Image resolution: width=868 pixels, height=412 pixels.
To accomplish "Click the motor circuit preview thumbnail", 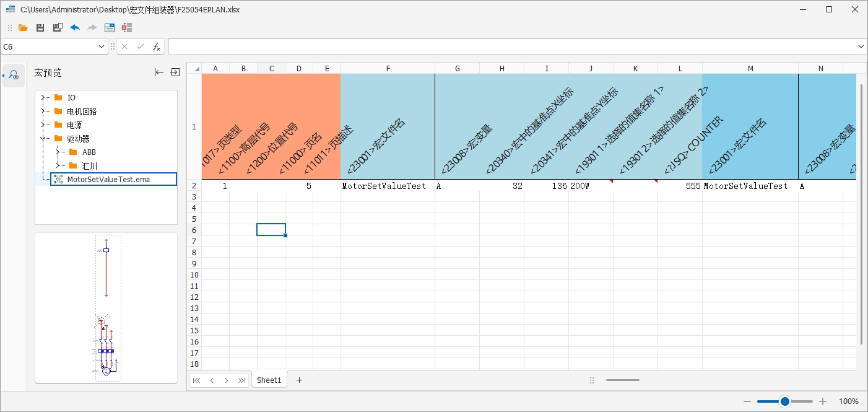I will click(106, 308).
